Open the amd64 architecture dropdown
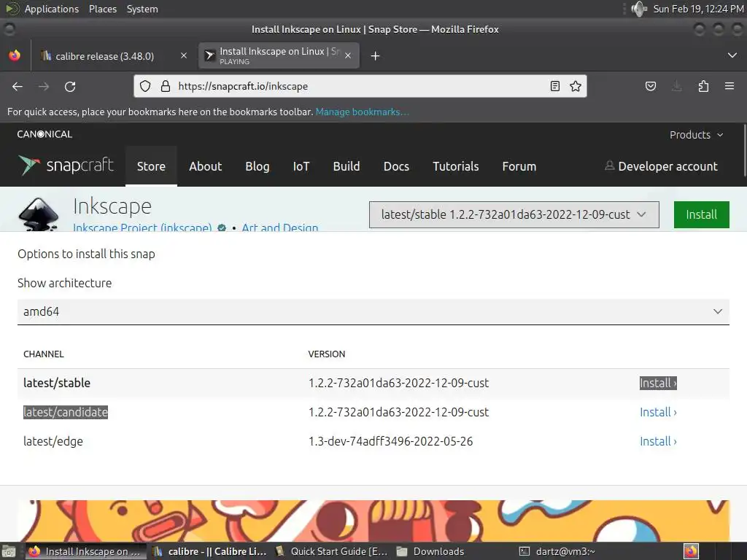Viewport: 747px width, 560px height. [373, 312]
